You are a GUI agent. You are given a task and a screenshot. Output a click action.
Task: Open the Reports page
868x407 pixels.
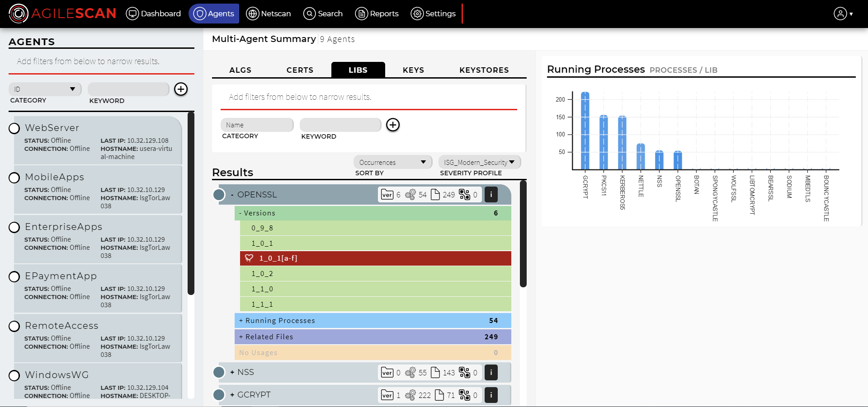tap(377, 14)
